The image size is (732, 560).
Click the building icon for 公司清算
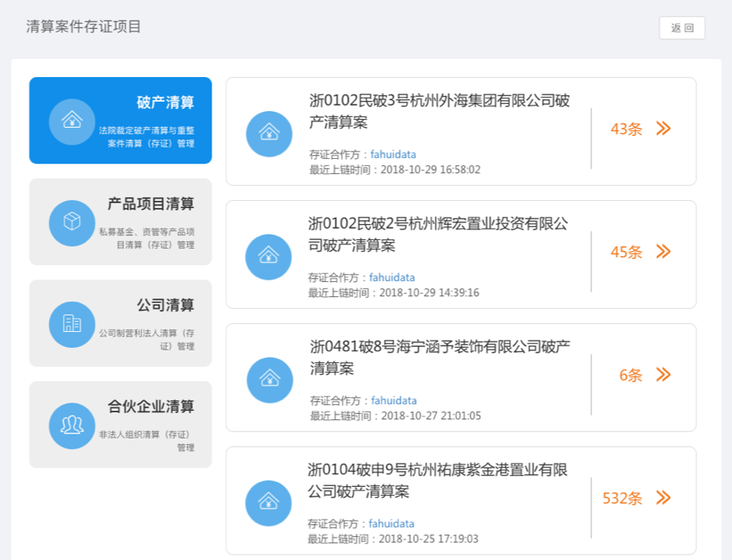72,323
